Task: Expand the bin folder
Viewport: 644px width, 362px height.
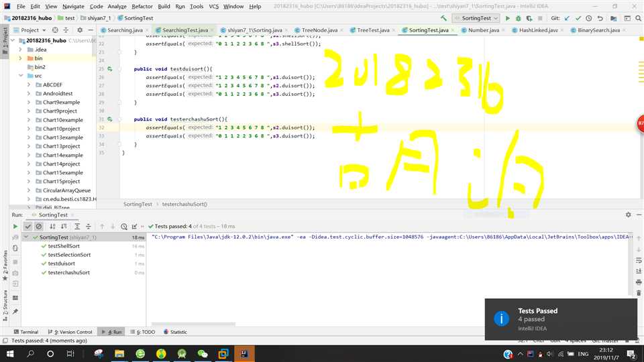Action: [x=20, y=58]
